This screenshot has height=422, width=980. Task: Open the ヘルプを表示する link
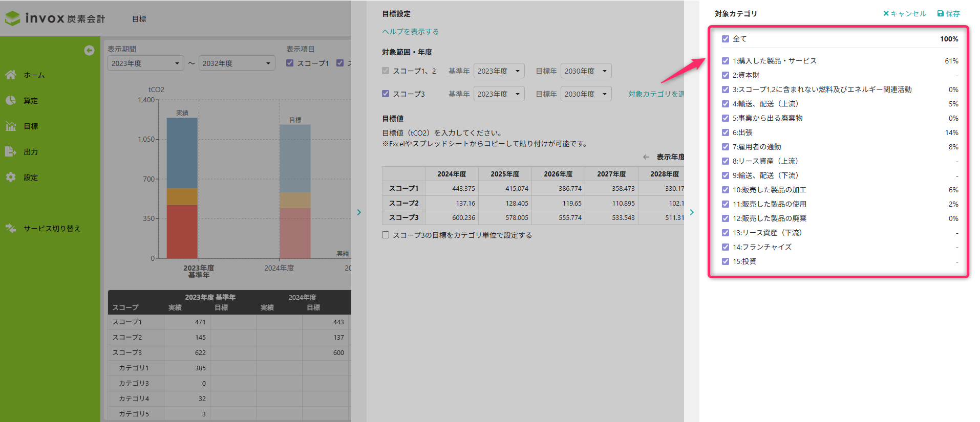(x=410, y=32)
